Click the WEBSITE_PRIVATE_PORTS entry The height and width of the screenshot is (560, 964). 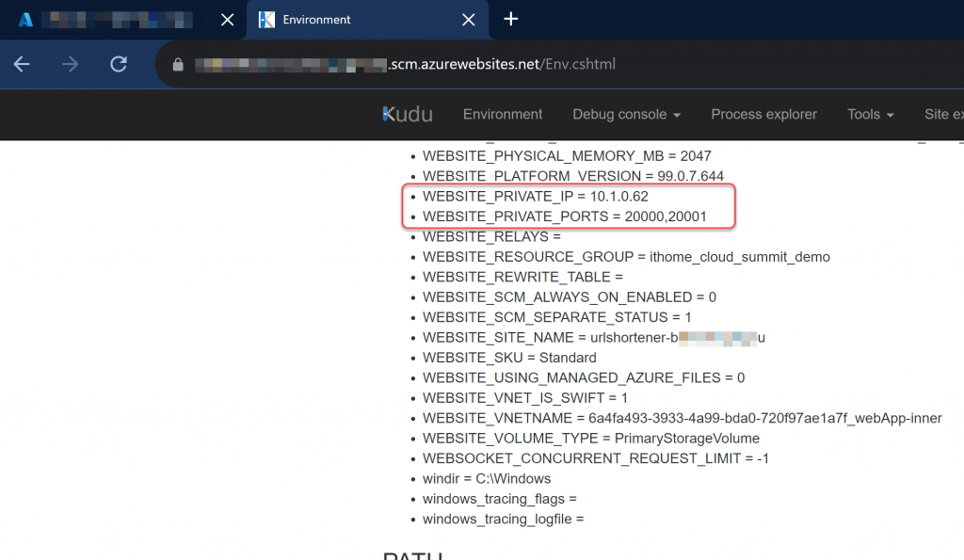tap(565, 216)
